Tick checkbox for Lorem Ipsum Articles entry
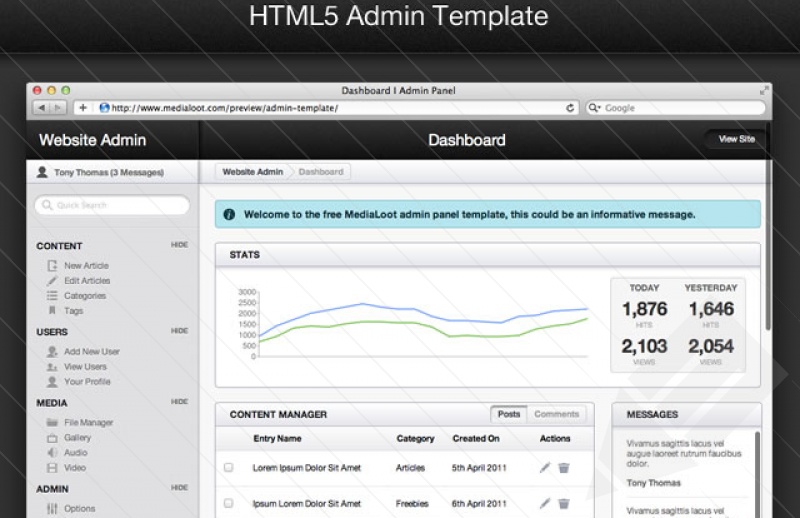800x518 pixels. pyautogui.click(x=229, y=468)
